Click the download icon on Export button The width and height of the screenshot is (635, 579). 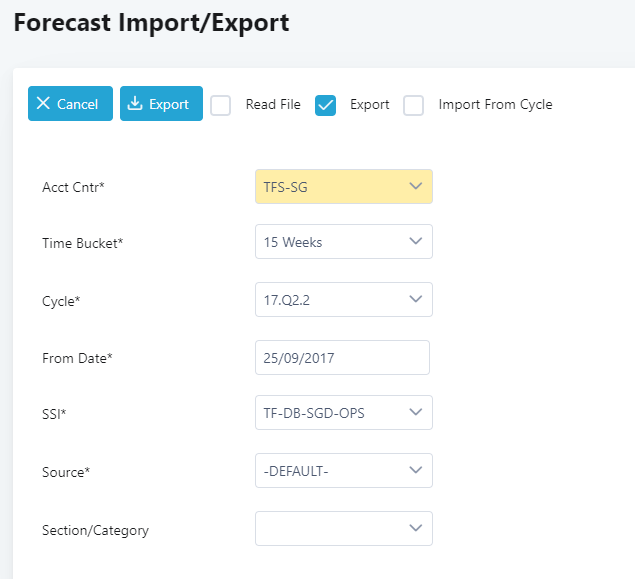135,104
